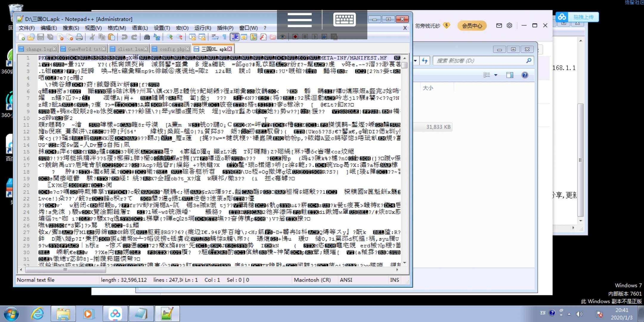Click the Explorer help question mark icon
The height and width of the screenshot is (322, 644).
click(525, 75)
